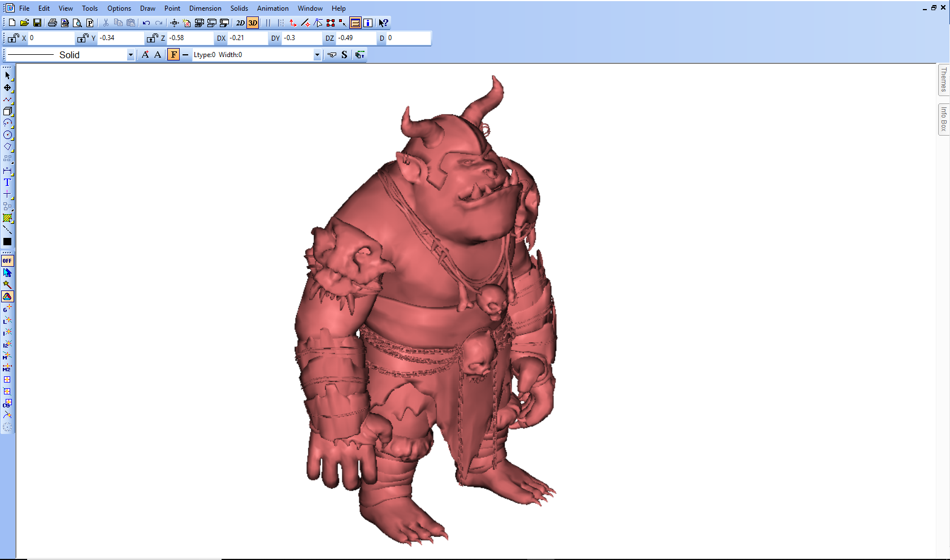Open the Animation menu
The image size is (950, 560).
[x=272, y=8]
